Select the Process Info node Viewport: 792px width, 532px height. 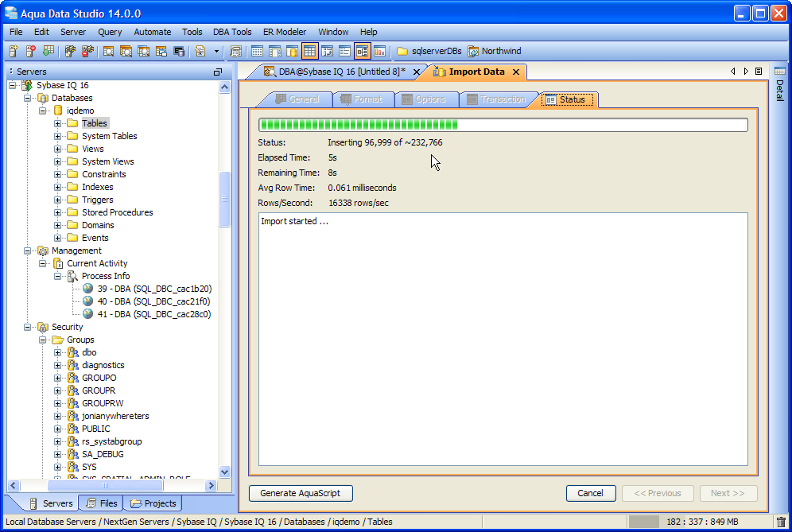[106, 276]
